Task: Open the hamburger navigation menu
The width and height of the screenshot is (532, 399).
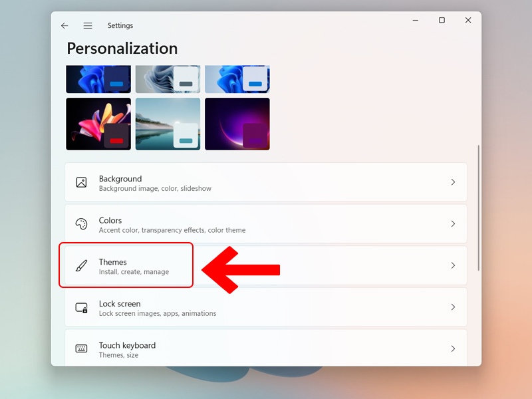Action: (x=88, y=26)
